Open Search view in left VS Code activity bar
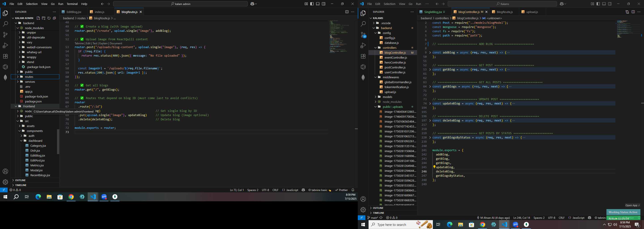644x229 pixels. 5,24
